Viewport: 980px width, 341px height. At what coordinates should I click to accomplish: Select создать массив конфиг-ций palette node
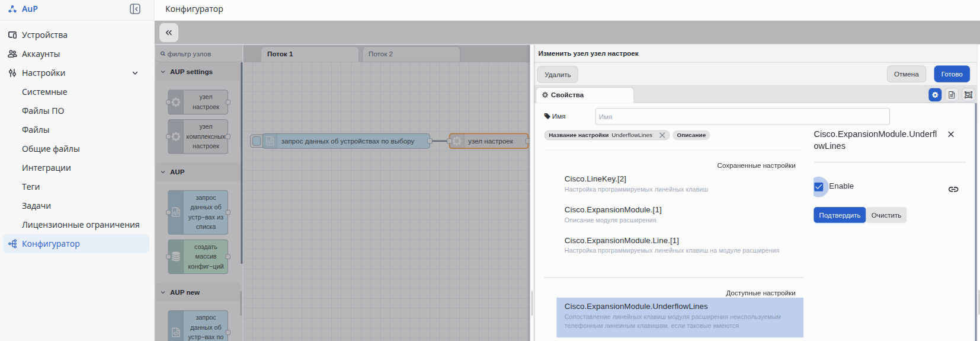198,257
